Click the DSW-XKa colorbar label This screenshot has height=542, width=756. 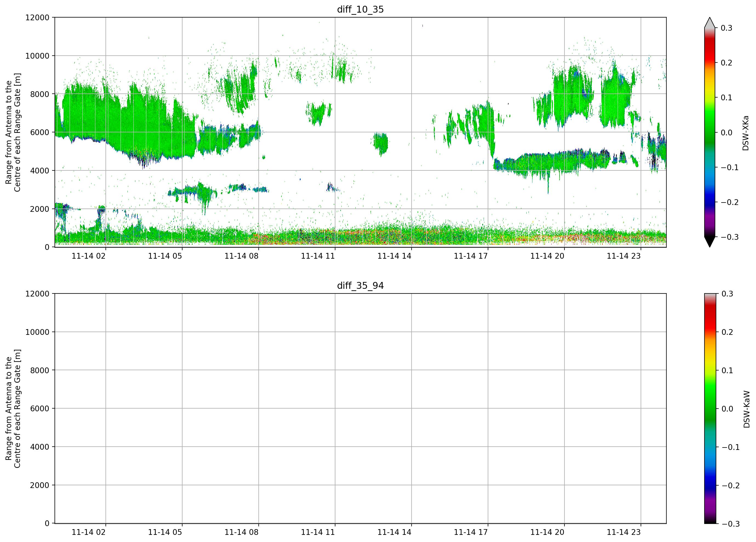coord(746,133)
